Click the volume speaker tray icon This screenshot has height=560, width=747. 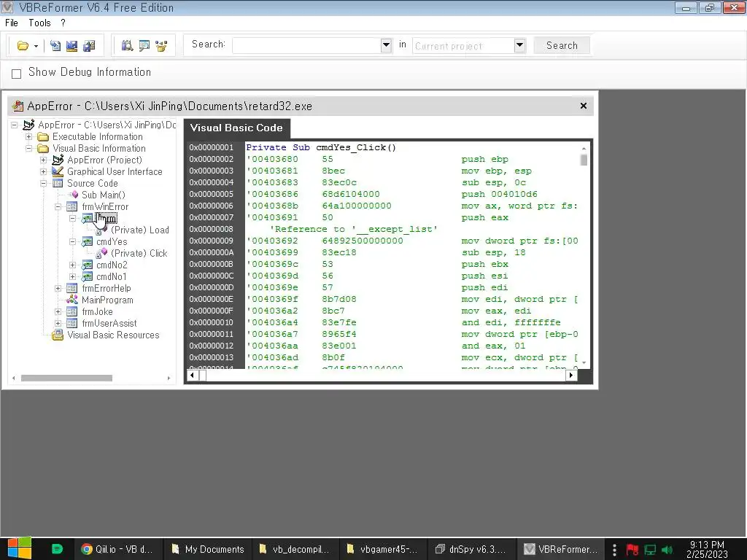coord(667,550)
